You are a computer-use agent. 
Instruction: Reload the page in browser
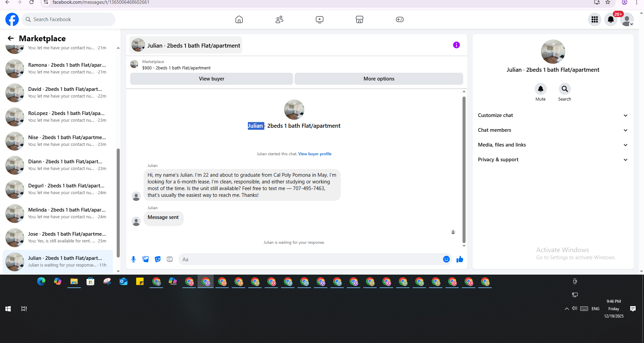31,2
